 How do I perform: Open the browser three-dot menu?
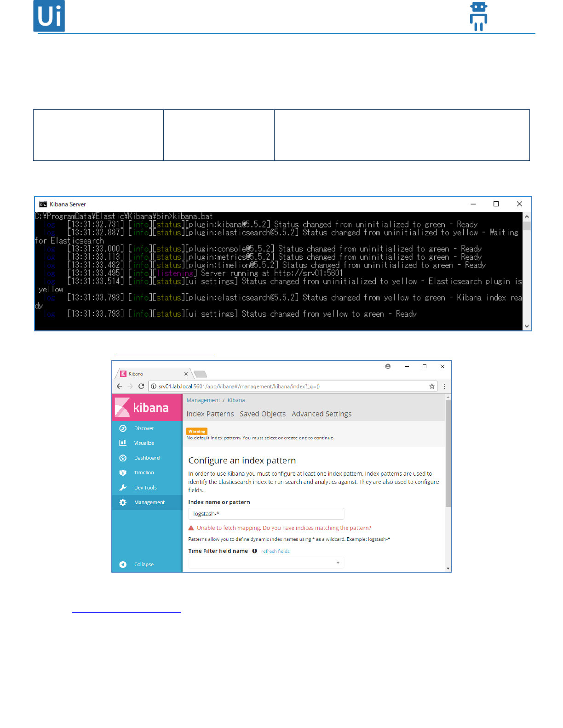444,386
